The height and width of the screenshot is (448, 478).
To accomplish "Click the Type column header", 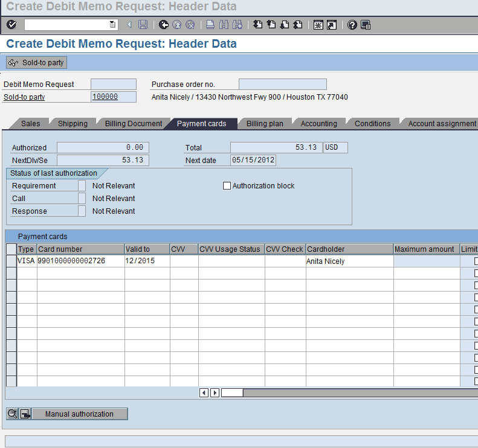I will (x=27, y=249).
